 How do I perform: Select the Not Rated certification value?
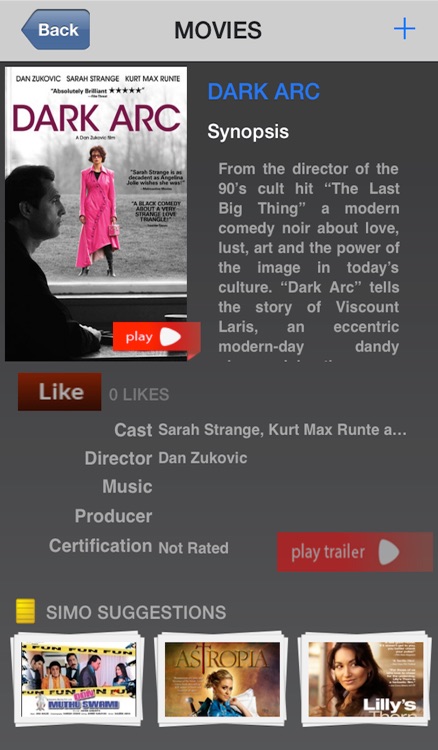[x=193, y=548]
